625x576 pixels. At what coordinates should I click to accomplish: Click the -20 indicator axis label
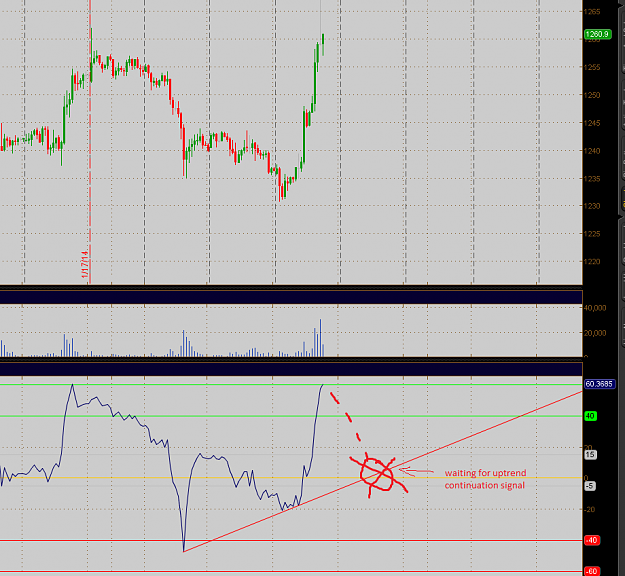589,510
